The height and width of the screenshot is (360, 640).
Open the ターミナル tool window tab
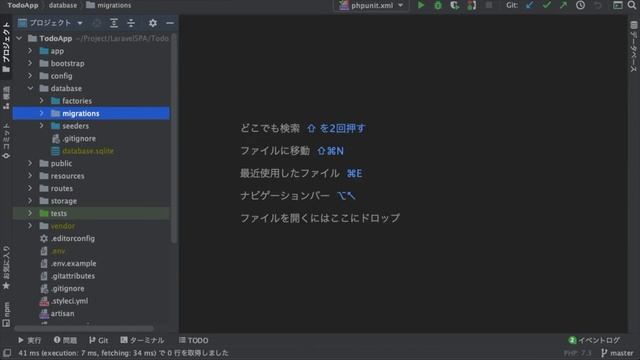(142, 340)
